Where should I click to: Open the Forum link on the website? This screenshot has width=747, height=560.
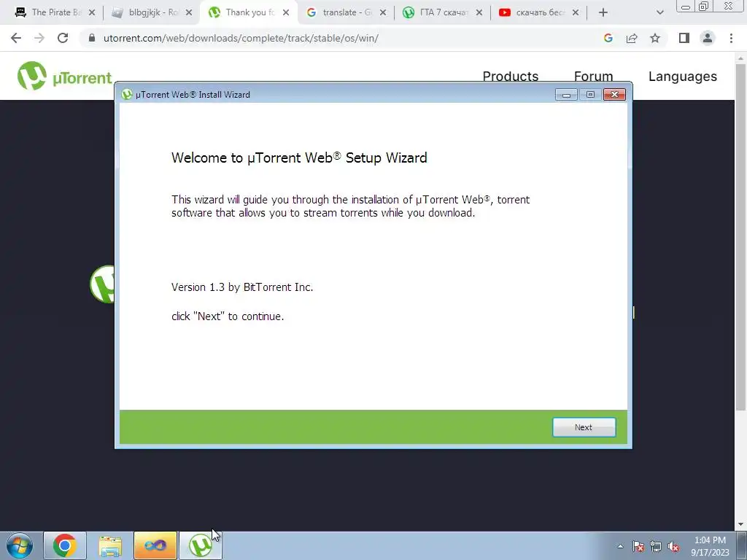point(593,76)
